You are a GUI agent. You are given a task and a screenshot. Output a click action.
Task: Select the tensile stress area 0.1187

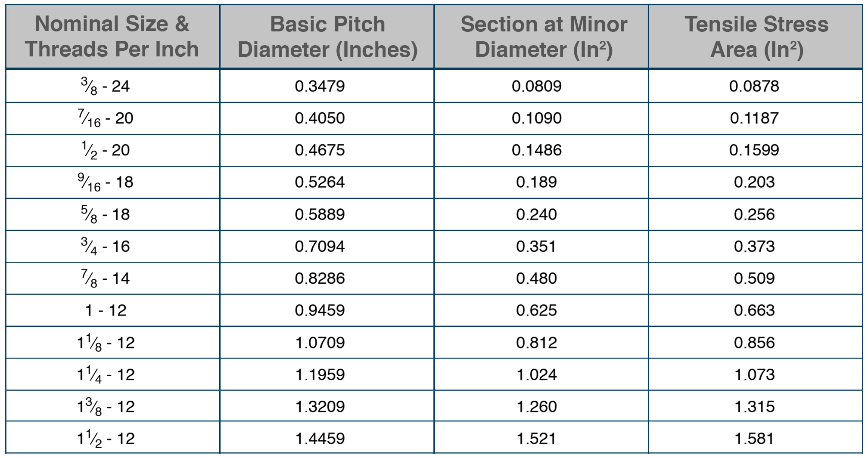pos(754,118)
